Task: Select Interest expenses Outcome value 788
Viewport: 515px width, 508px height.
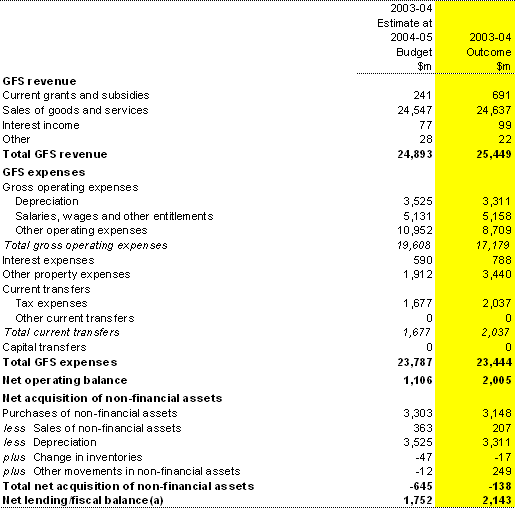Action: 501,260
